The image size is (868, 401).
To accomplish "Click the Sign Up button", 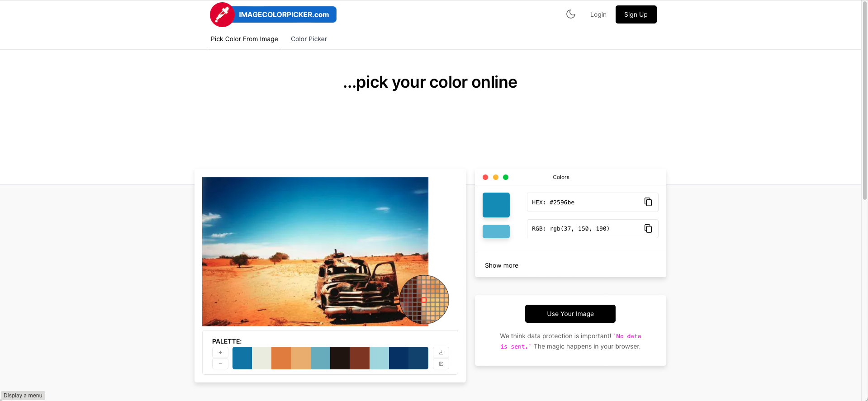I will [x=636, y=14].
